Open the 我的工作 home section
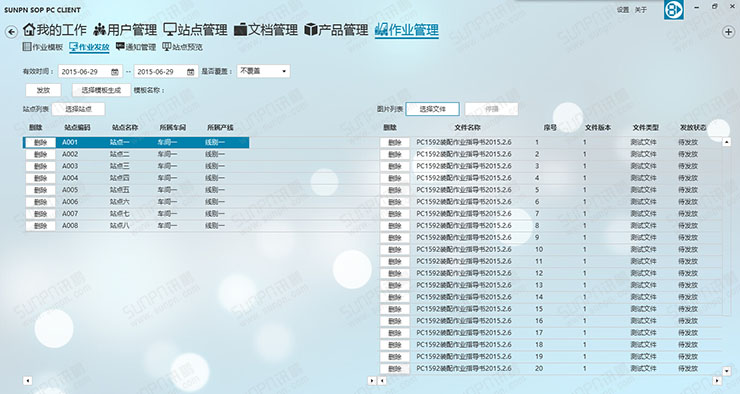The width and height of the screenshot is (740, 394). 55,30
